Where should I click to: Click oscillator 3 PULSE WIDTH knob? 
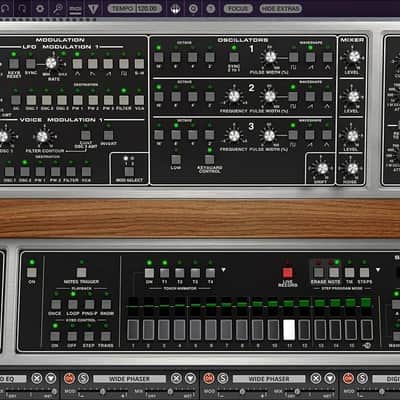click(269, 135)
